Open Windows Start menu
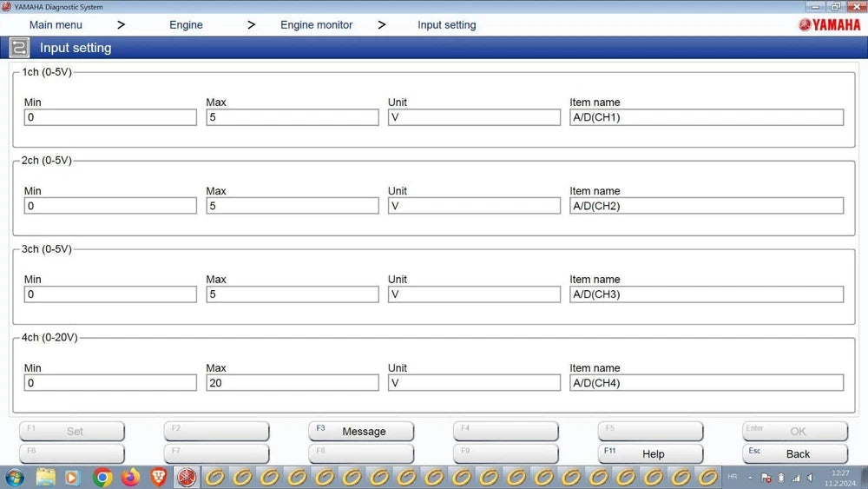Viewport: 868px width, 489px height. point(15,477)
